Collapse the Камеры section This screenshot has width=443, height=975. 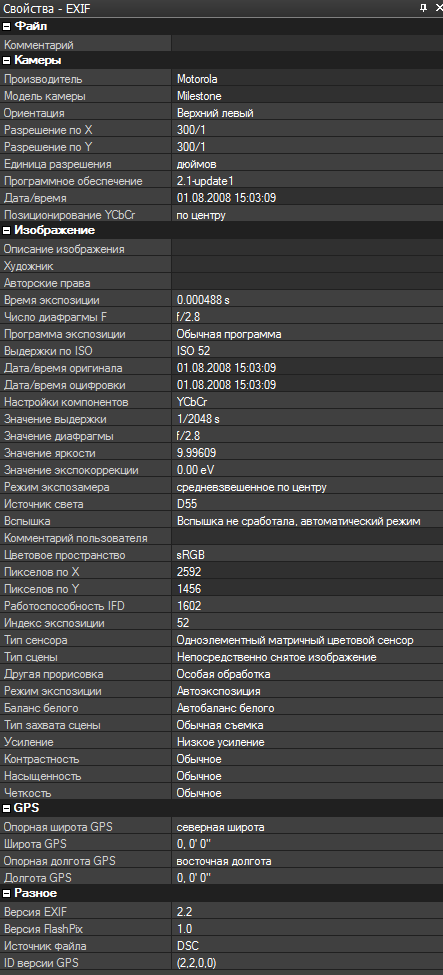tap(7, 60)
